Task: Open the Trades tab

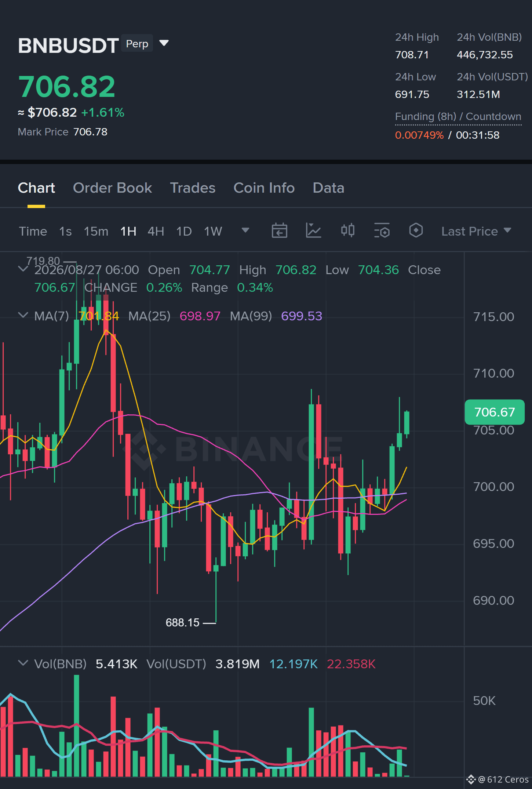Action: click(193, 188)
